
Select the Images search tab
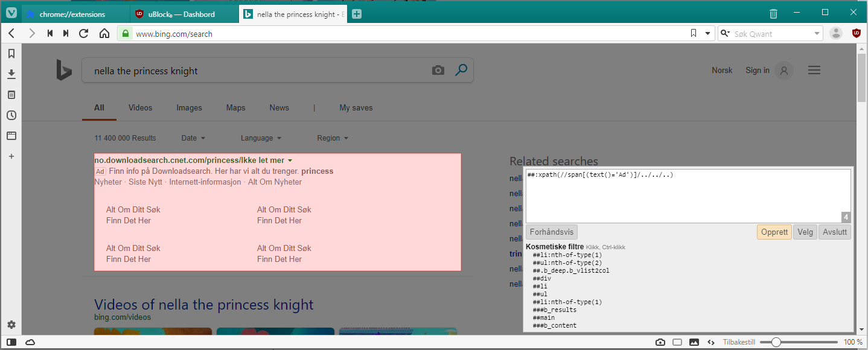189,107
